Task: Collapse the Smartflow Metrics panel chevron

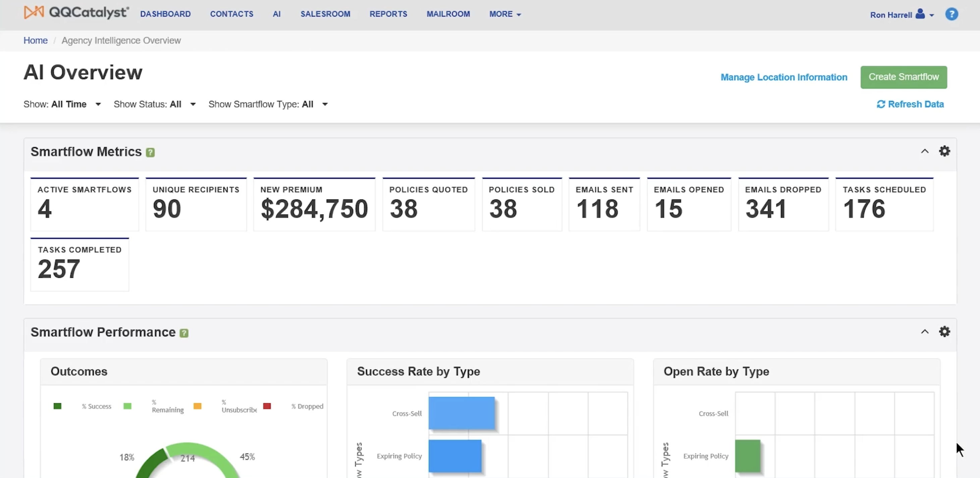Action: [924, 152]
